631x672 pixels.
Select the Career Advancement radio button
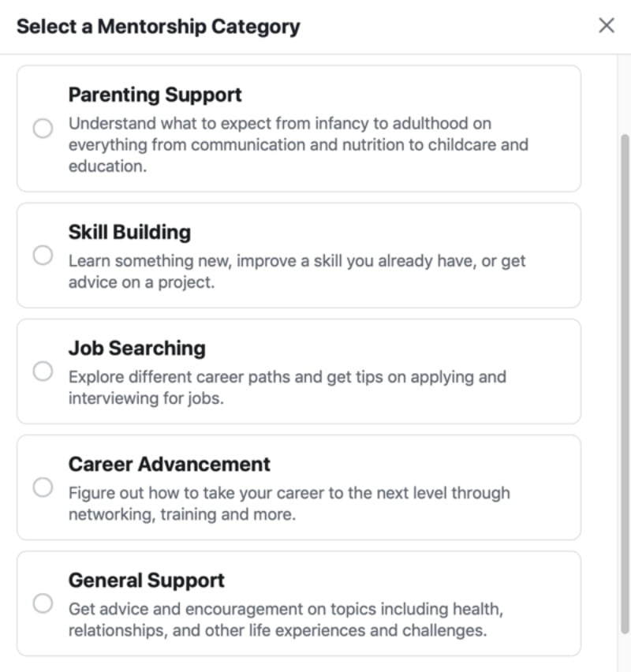43,487
